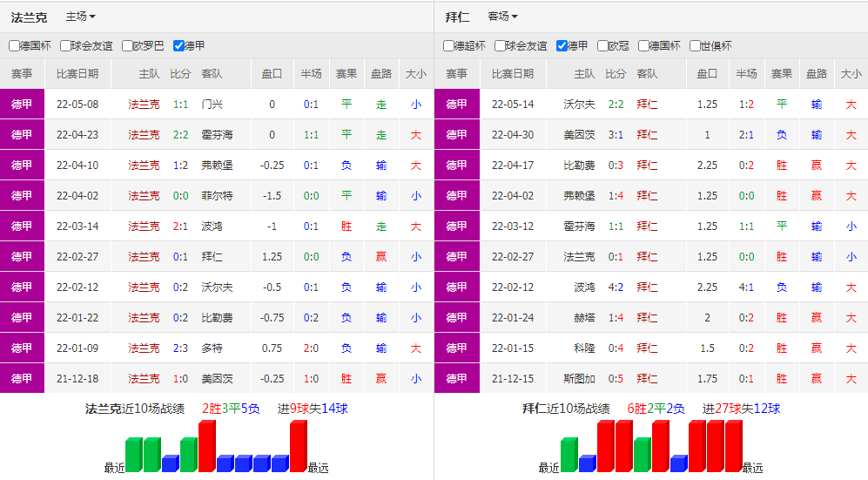
Task: Open opponent 菲尔特 team link
Action: click(217, 195)
